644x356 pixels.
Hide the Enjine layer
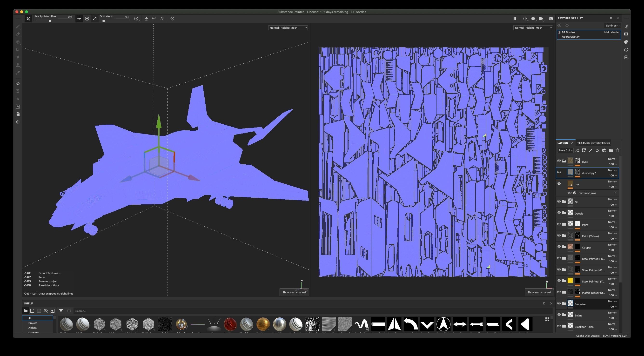(x=559, y=315)
